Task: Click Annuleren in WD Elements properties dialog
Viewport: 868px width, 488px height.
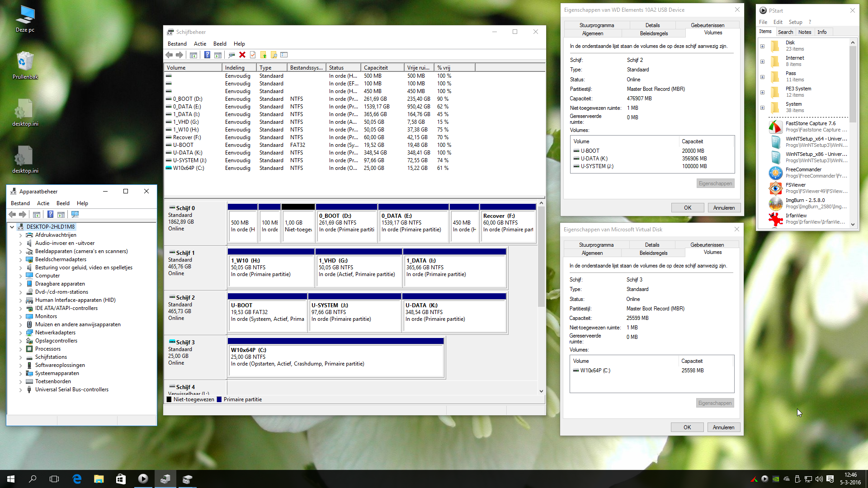Action: point(724,208)
